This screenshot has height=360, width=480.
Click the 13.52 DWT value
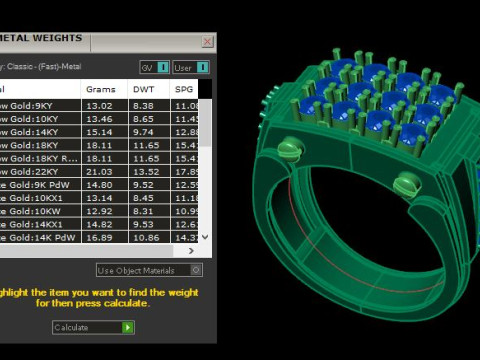pyautogui.click(x=146, y=172)
